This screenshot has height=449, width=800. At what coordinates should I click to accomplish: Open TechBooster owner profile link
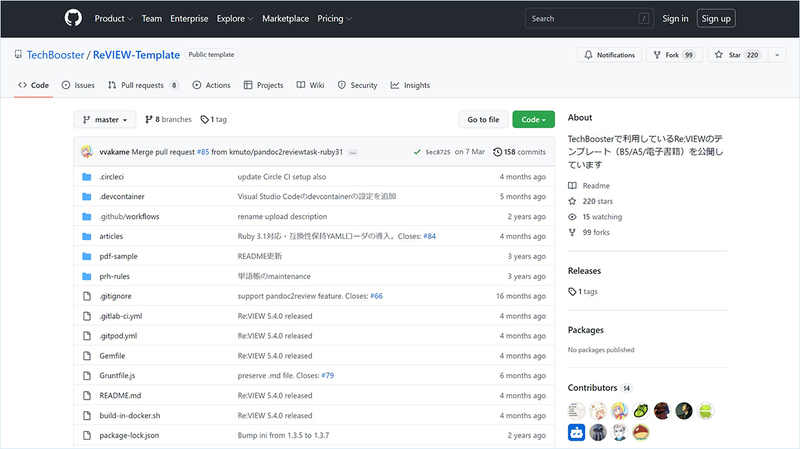pos(55,55)
